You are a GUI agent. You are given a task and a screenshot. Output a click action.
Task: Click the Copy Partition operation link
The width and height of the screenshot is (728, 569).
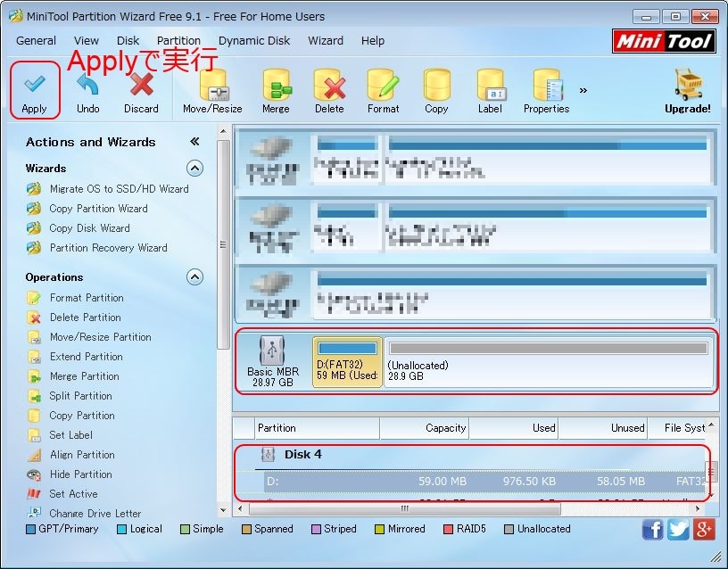(x=82, y=416)
